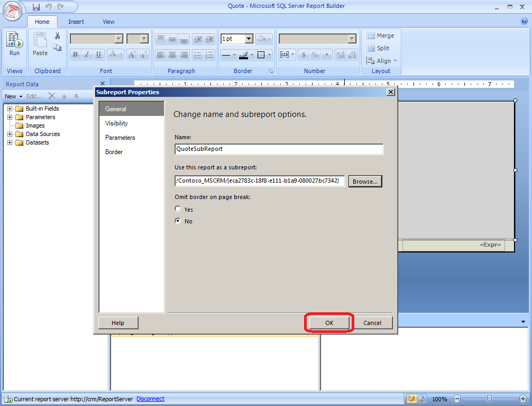The width and height of the screenshot is (532, 406).
Task: Select Border page in Subreport Properties
Action: tap(132, 152)
